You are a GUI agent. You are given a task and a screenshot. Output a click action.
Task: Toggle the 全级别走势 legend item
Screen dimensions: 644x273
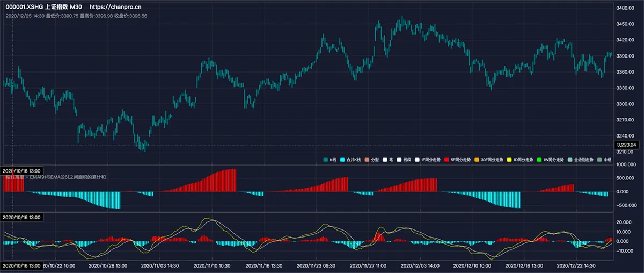point(581,160)
